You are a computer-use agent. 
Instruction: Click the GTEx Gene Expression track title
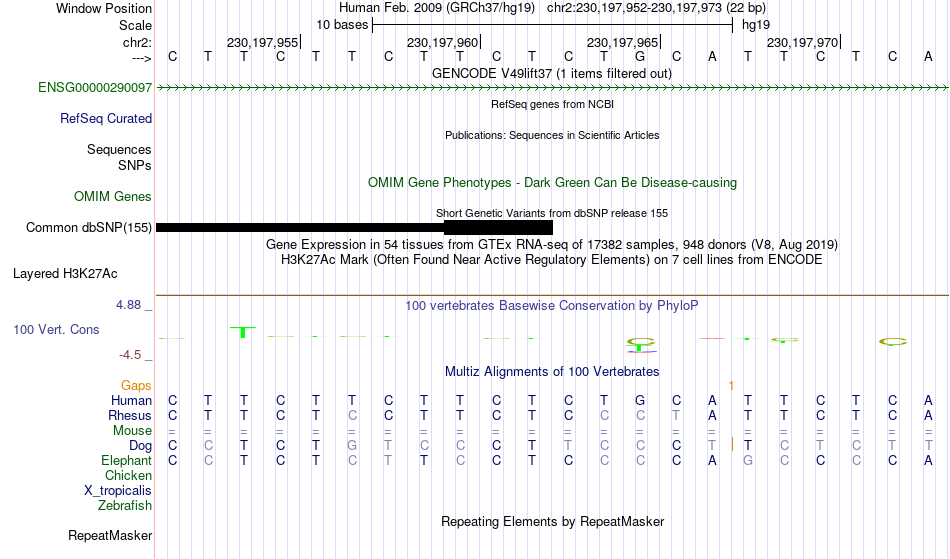click(552, 245)
